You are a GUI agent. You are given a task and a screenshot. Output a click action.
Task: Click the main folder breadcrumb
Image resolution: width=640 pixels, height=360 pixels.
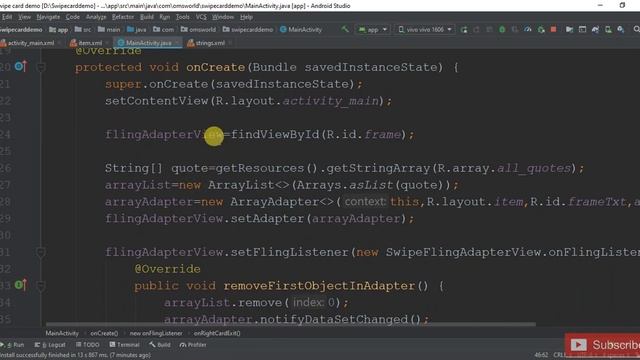tap(109, 29)
